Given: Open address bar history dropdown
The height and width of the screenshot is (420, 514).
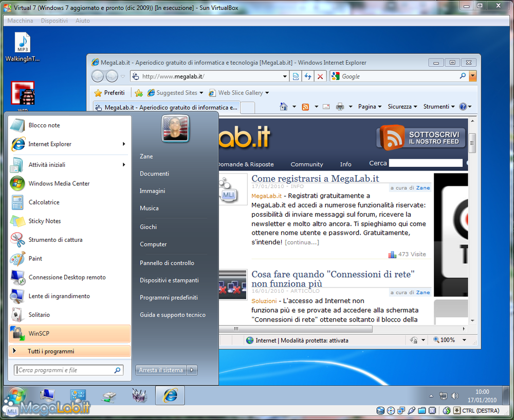Looking at the screenshot, I should [x=285, y=77].
